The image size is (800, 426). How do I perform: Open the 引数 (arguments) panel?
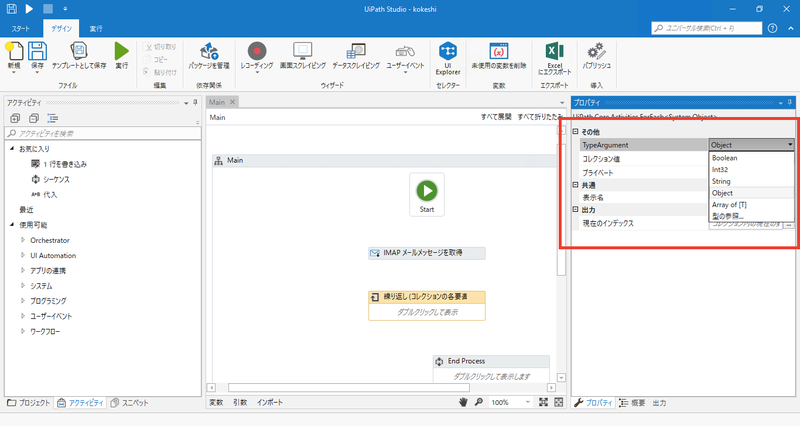tap(240, 403)
